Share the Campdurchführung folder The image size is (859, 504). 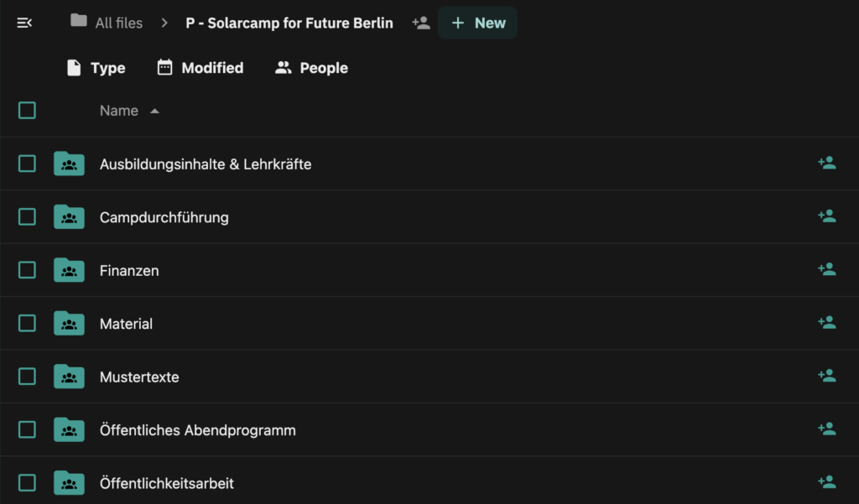click(x=826, y=216)
